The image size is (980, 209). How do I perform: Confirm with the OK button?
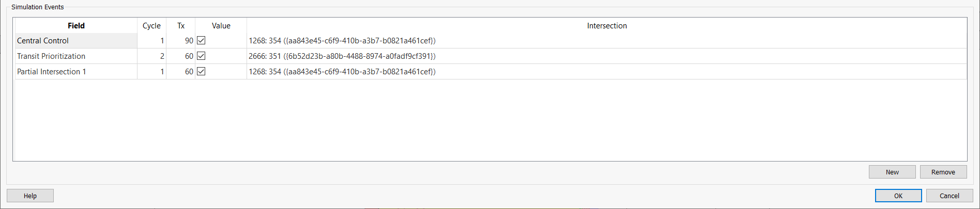click(x=898, y=196)
